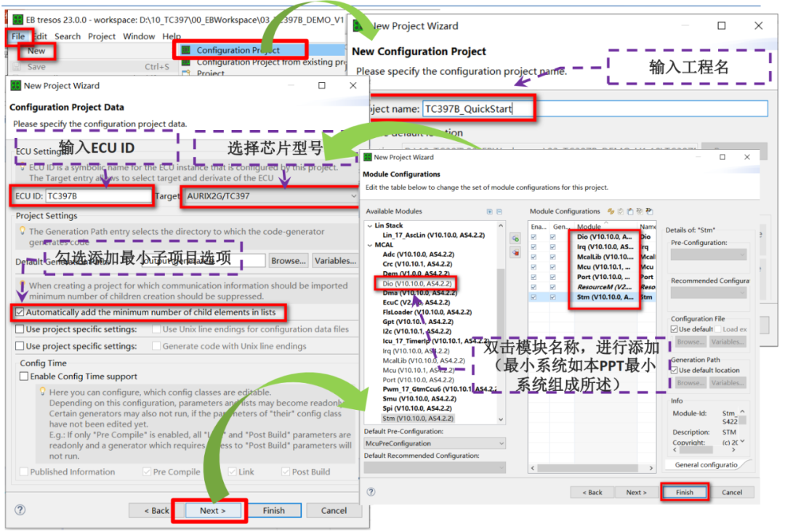This screenshot has width=785, height=532.
Task: Click the help icon in Configuration Project Data wizard
Action: [20, 510]
